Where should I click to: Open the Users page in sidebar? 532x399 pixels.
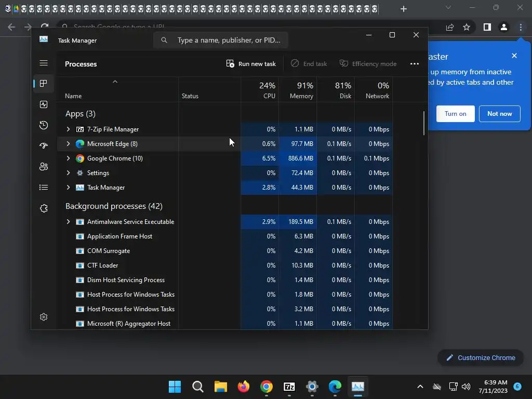[44, 167]
